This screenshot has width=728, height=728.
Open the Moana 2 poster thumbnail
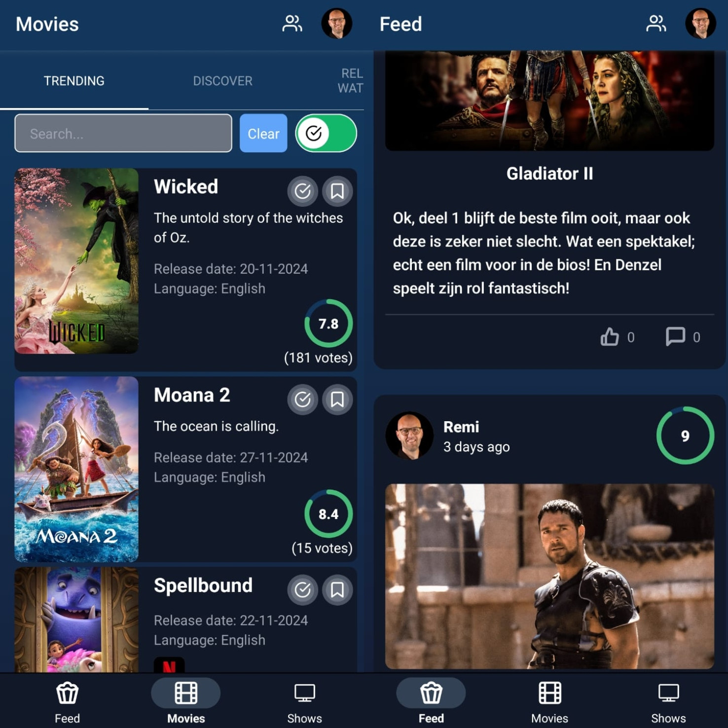tap(76, 469)
